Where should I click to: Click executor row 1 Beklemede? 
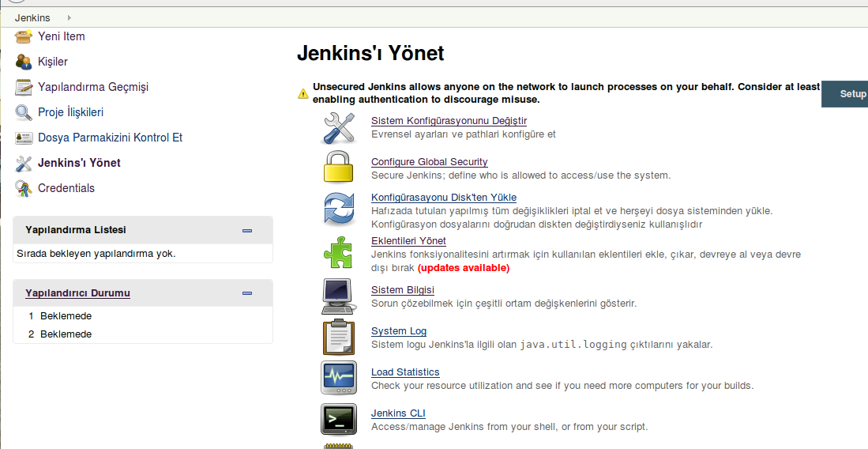click(66, 316)
